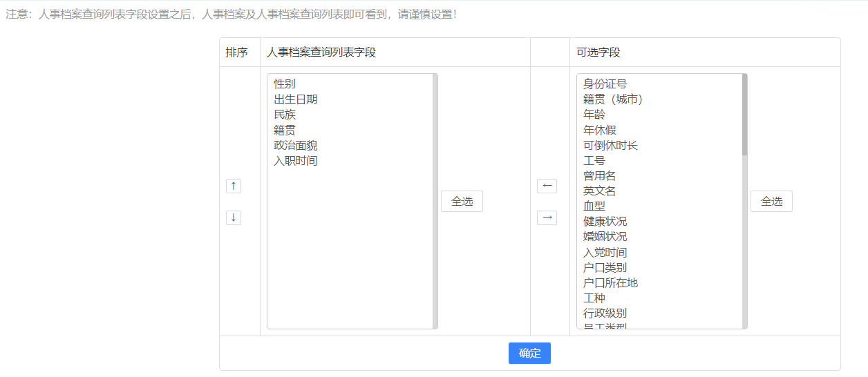Image resolution: width=868 pixels, height=377 pixels.
Task: Select 婚姻状况 in the available fields list
Action: pyautogui.click(x=605, y=237)
